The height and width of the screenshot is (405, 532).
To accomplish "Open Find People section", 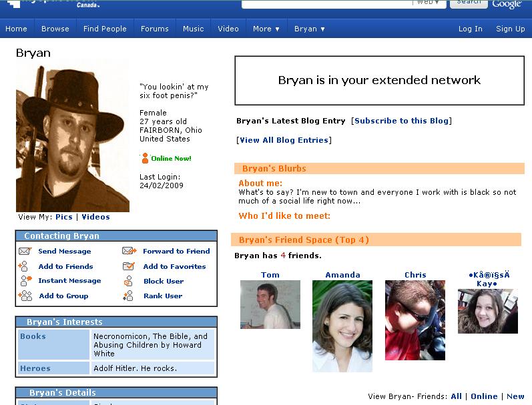I will tap(105, 29).
